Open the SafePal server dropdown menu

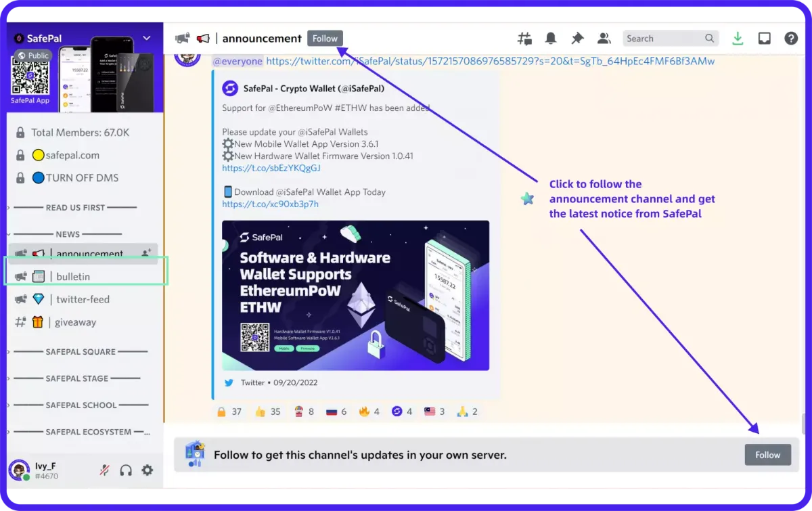coord(146,39)
